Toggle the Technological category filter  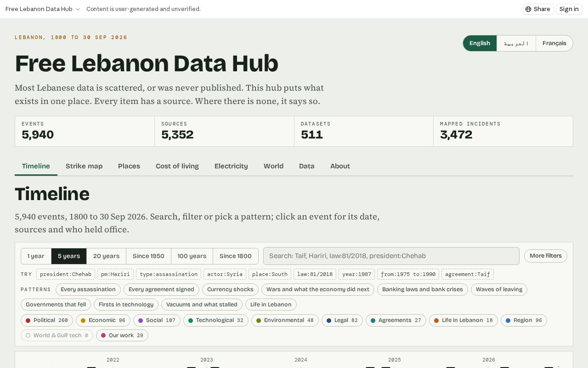click(x=216, y=320)
